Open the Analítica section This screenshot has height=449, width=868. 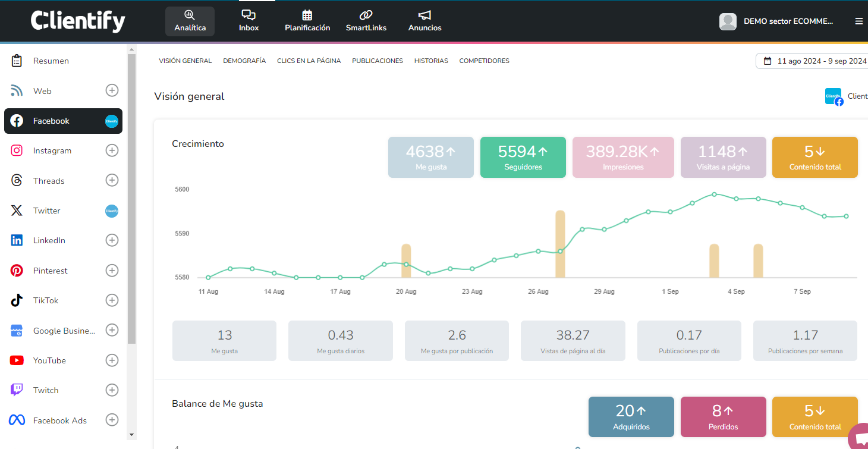(190, 21)
